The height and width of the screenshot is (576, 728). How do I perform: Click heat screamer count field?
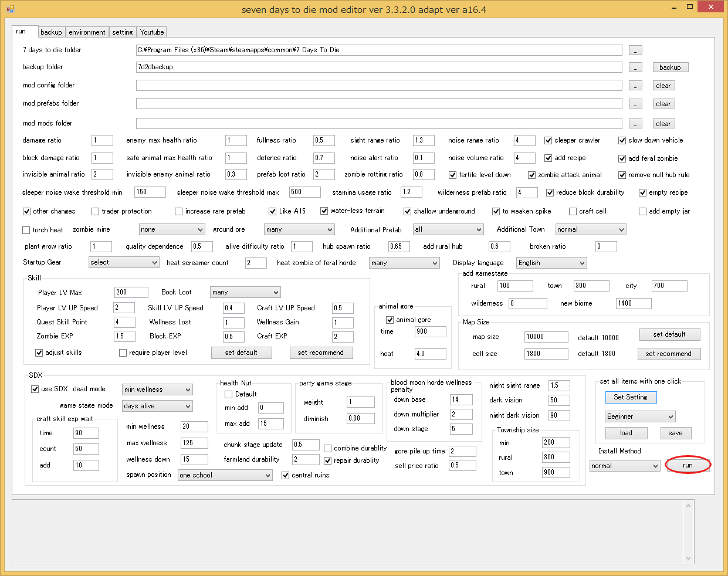pyautogui.click(x=256, y=263)
